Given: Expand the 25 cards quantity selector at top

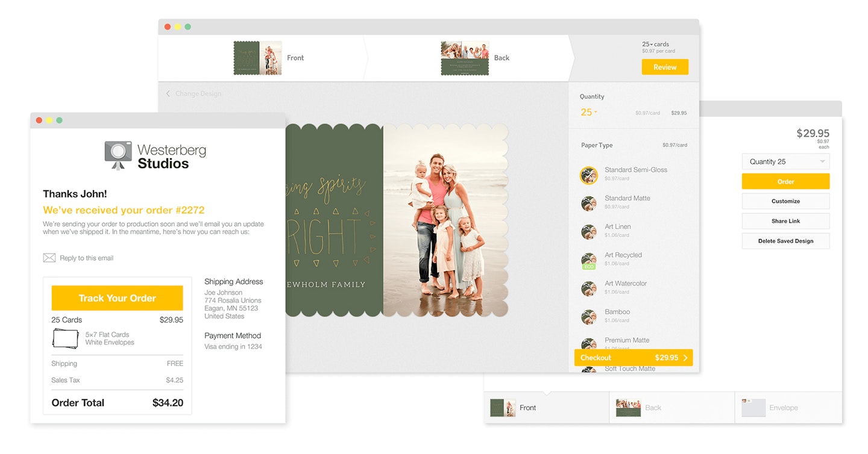Looking at the screenshot, I should click(655, 44).
